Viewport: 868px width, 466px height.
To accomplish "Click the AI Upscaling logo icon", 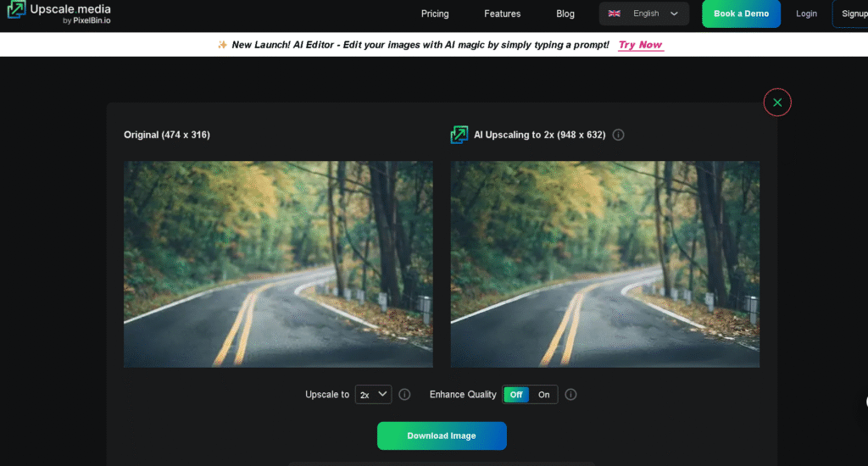I will point(459,135).
